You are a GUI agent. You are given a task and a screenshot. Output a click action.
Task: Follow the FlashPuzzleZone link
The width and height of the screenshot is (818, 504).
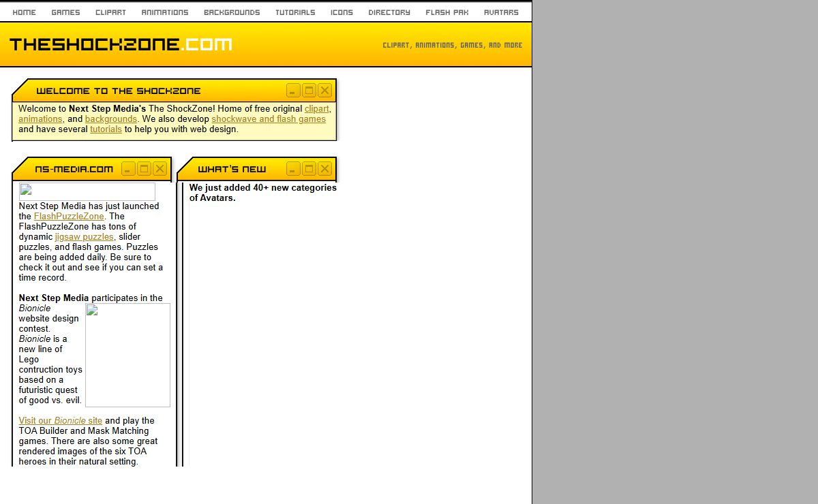click(69, 217)
